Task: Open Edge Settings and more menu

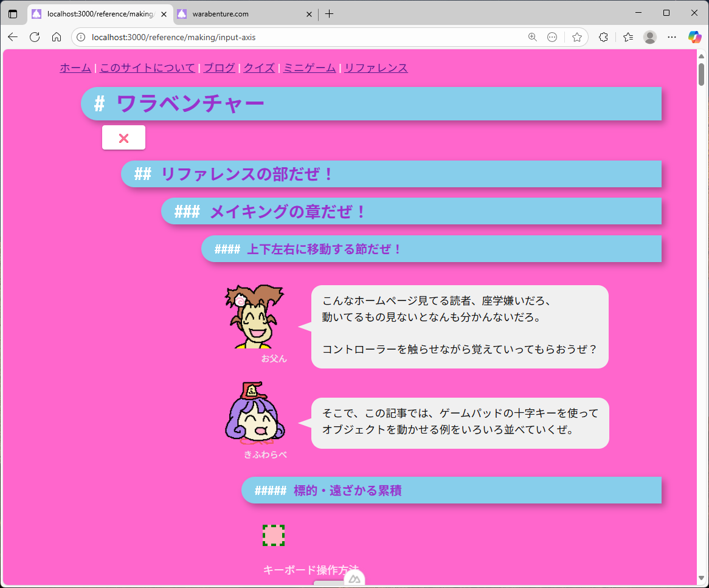Action: (672, 37)
